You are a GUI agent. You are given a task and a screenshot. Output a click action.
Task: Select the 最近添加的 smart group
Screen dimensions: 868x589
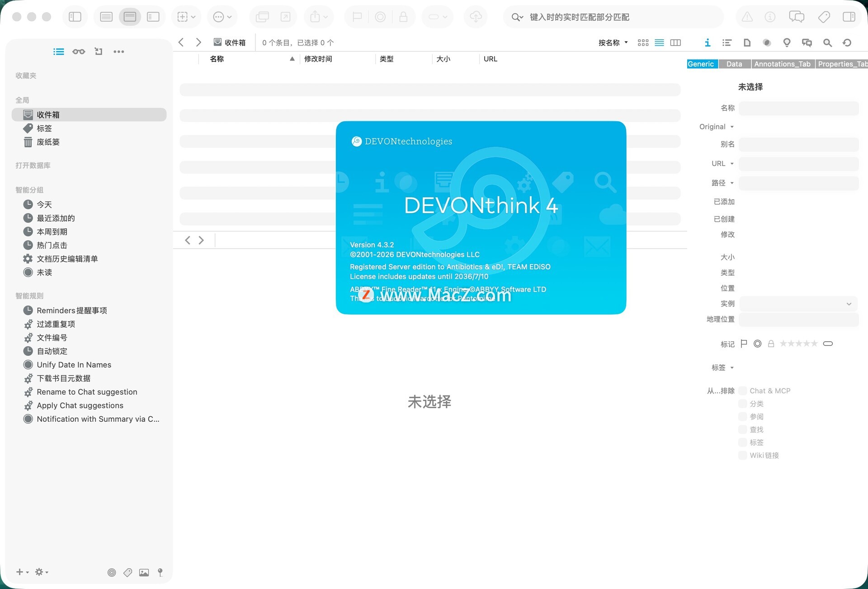click(x=89, y=218)
